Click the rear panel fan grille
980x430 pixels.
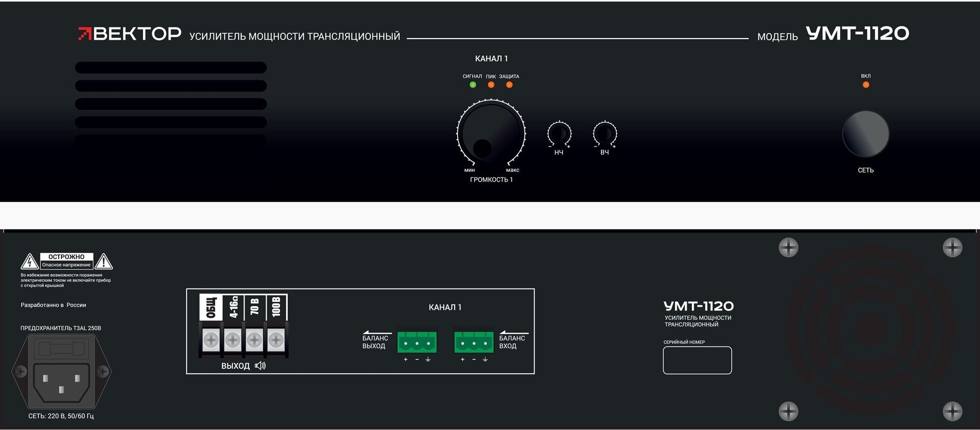coord(871,329)
